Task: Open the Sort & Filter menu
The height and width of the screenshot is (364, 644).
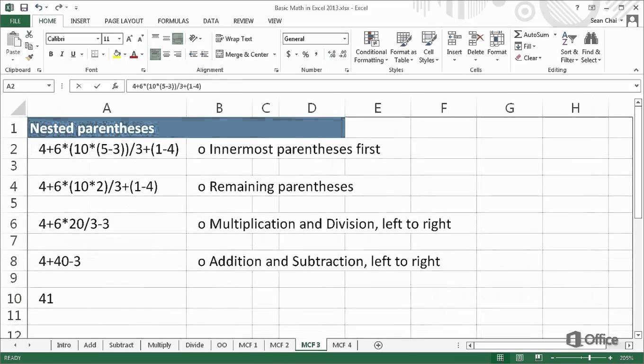Action: coord(569,47)
